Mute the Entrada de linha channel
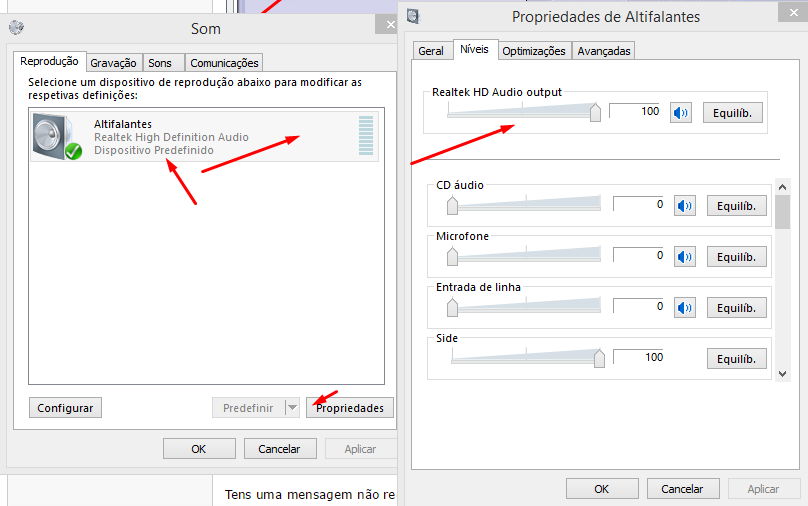The width and height of the screenshot is (808, 506). (x=684, y=307)
